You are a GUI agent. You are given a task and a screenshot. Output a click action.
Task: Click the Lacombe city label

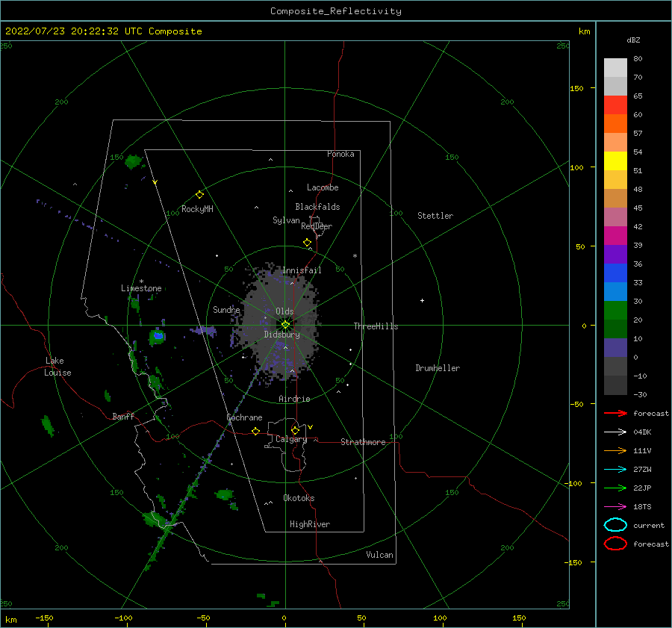(x=323, y=187)
